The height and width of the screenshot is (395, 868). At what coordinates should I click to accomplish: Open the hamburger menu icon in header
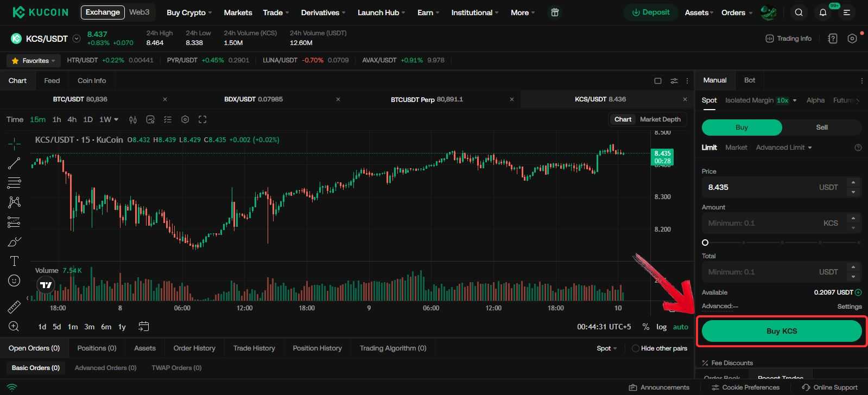(x=847, y=12)
